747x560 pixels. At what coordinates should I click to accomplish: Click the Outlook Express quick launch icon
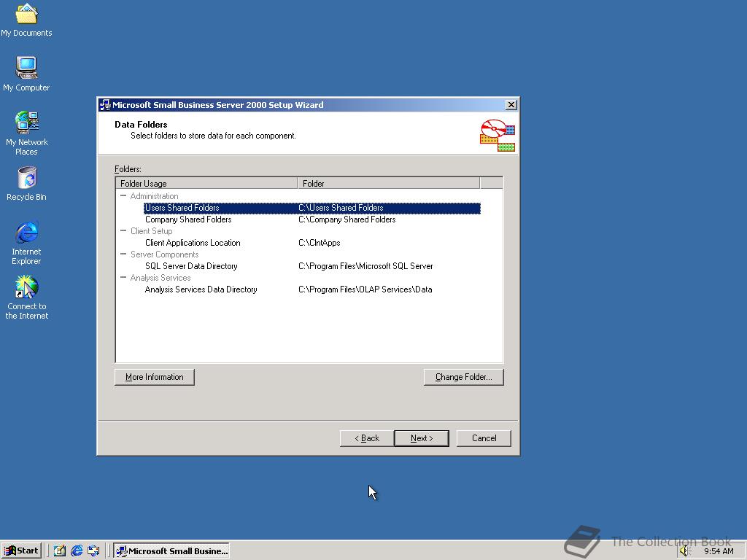pos(93,551)
